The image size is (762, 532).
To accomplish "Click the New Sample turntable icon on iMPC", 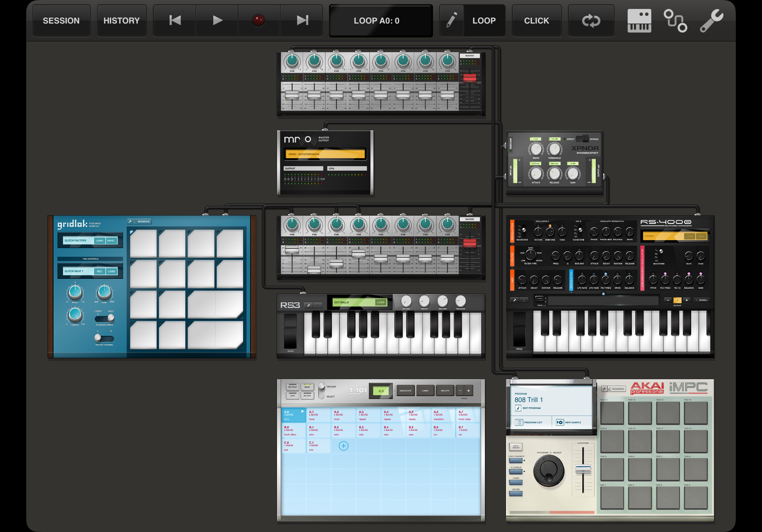I will click(x=560, y=422).
